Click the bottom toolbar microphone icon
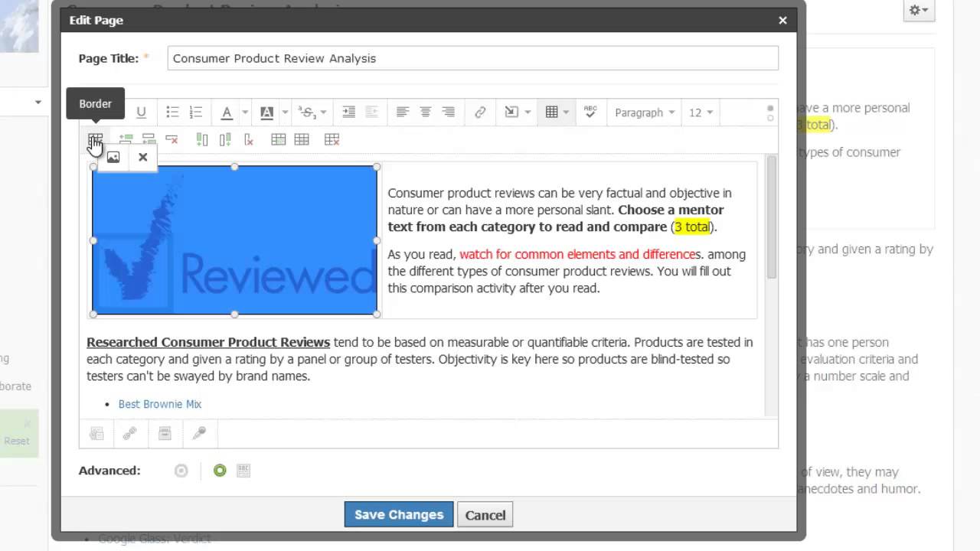The width and height of the screenshot is (980, 551). (x=199, y=434)
